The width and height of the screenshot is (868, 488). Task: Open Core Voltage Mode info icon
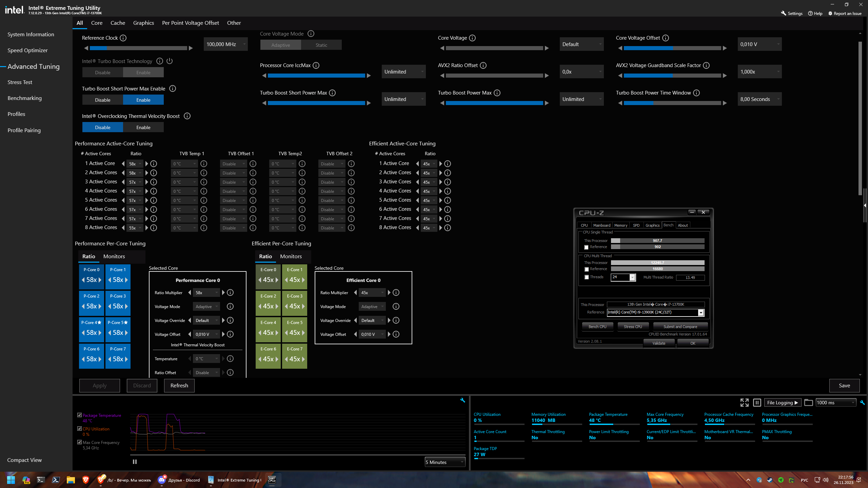(x=311, y=34)
